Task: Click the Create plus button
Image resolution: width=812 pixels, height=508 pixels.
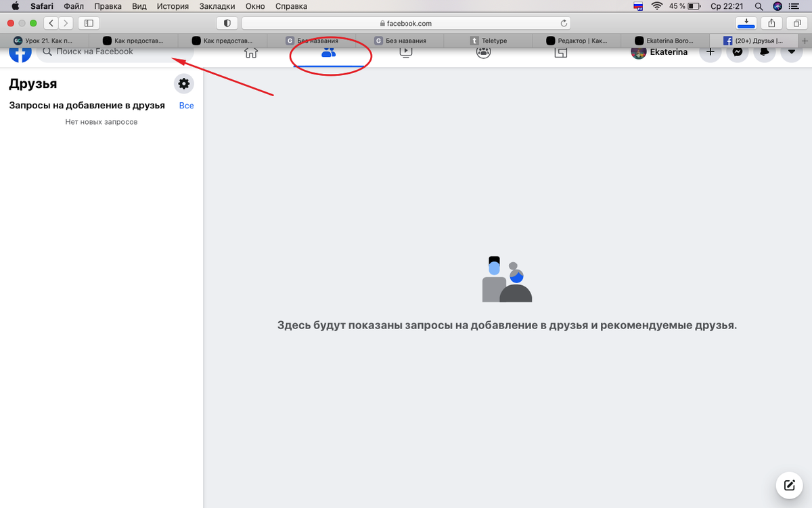Action: pyautogui.click(x=710, y=52)
